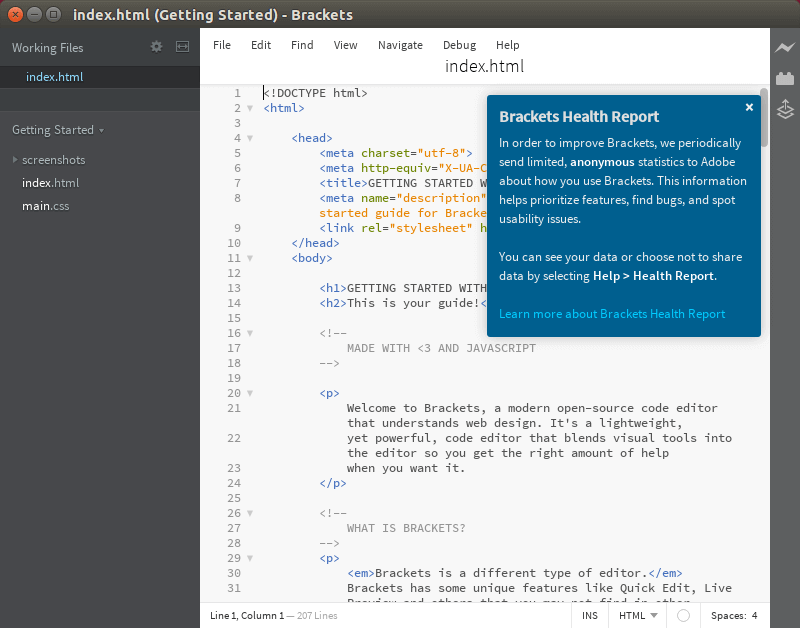
Task: Click Learn more about Brackets Health Report
Action: coord(612,314)
